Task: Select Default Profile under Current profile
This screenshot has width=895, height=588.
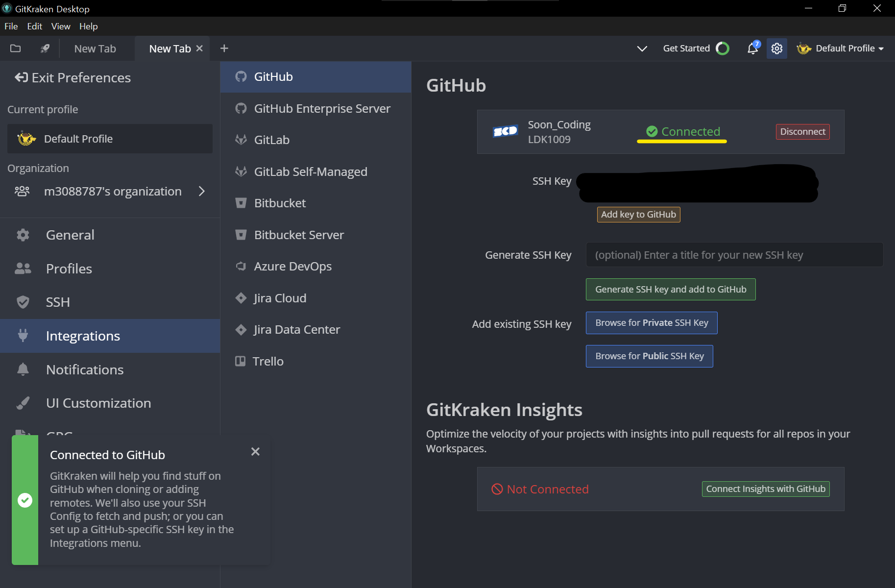Action: coord(110,139)
